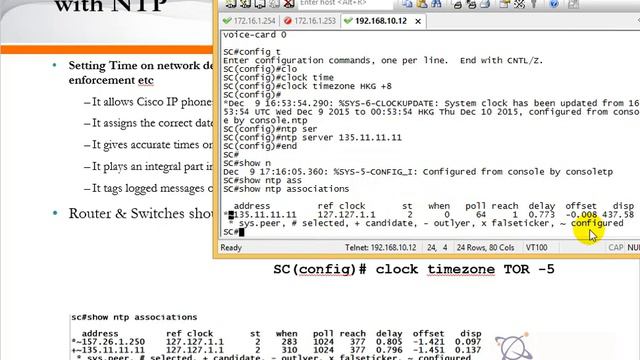Click slide command 'clock timezone TOR -5'
Image resolution: width=640 pixels, height=360 pixels.
[414, 269]
